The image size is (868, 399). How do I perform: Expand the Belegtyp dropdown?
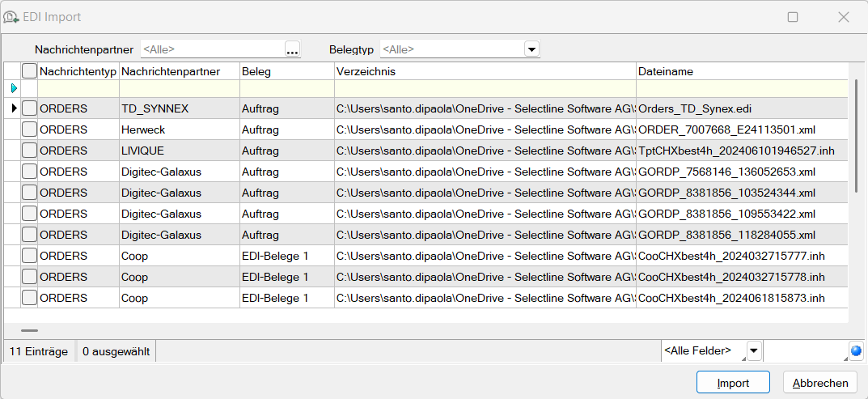(x=531, y=49)
